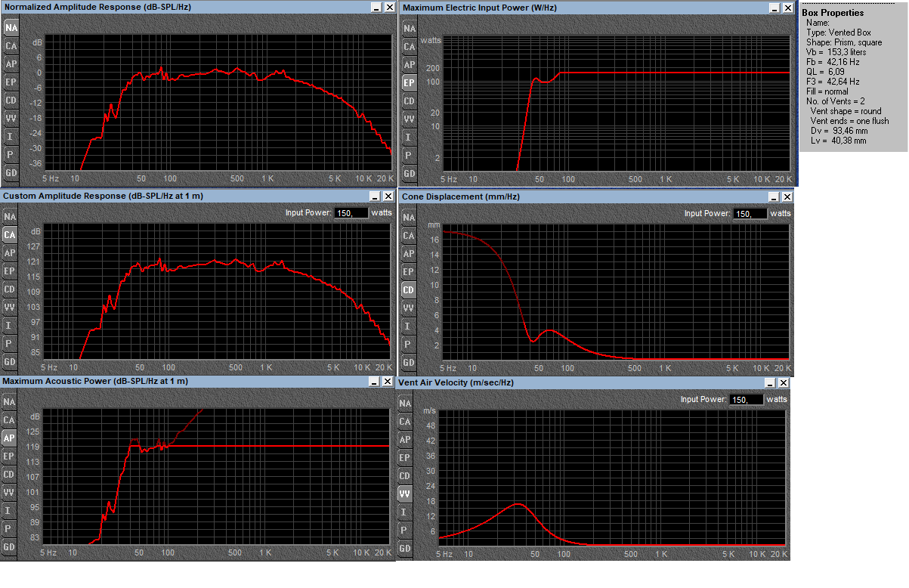Show NA graph in Maximum Acoustic Power window

(9, 402)
